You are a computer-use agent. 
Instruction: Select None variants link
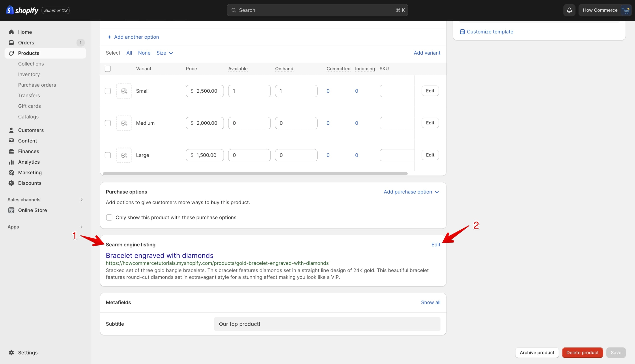(x=144, y=53)
